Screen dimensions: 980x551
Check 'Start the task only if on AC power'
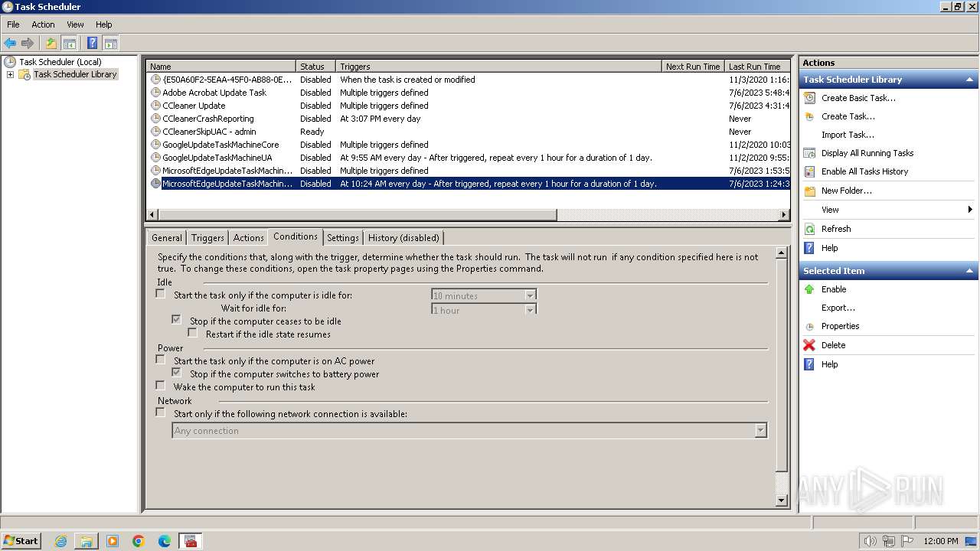tap(160, 360)
